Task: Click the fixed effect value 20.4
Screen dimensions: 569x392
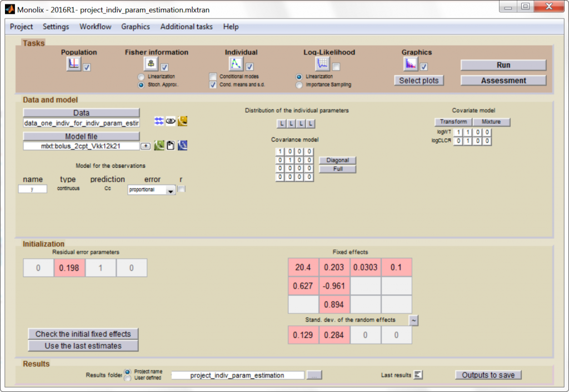Action: (303, 267)
